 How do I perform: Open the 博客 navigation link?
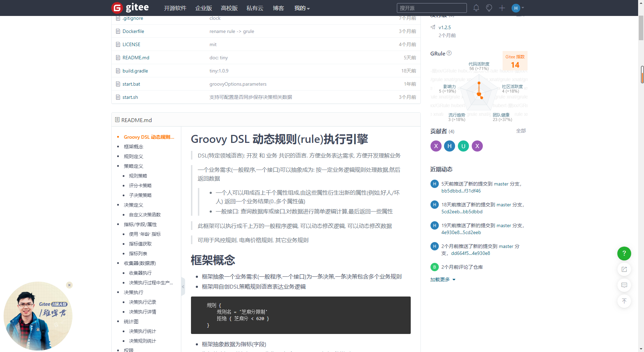[278, 8]
